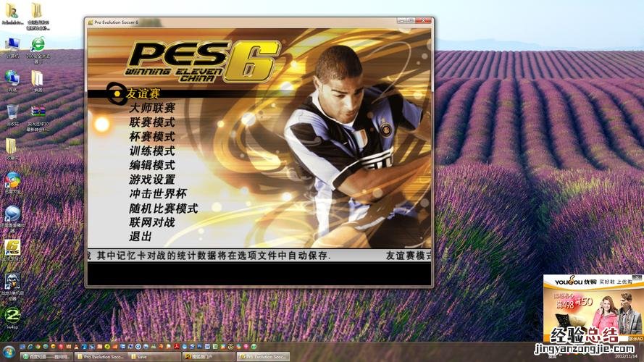Launch the blue play-button media player shortcut
The height and width of the screenshot is (362, 644).
13,219
